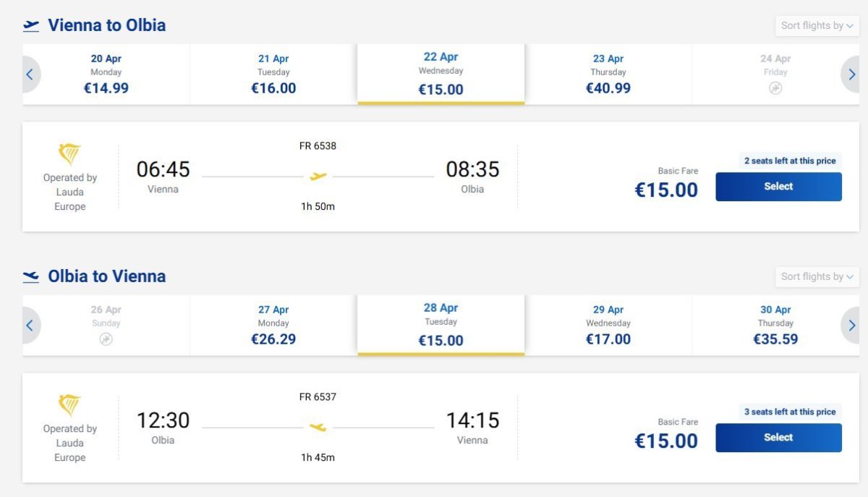Select the 06:45 Vienna to Olbia flight
This screenshot has height=497, width=868.
coord(778,187)
